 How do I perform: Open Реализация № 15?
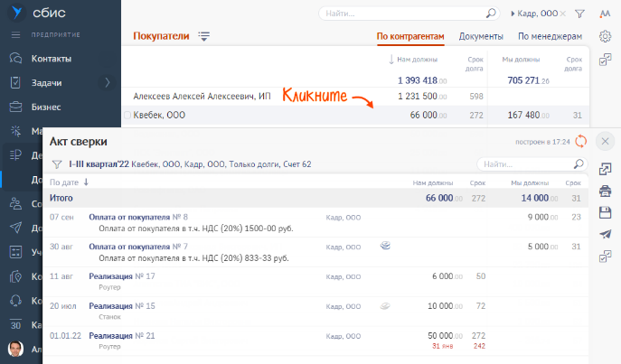coord(122,306)
